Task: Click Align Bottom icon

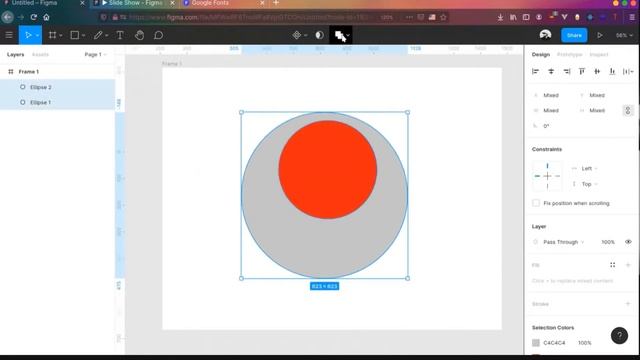Action: pos(612,71)
